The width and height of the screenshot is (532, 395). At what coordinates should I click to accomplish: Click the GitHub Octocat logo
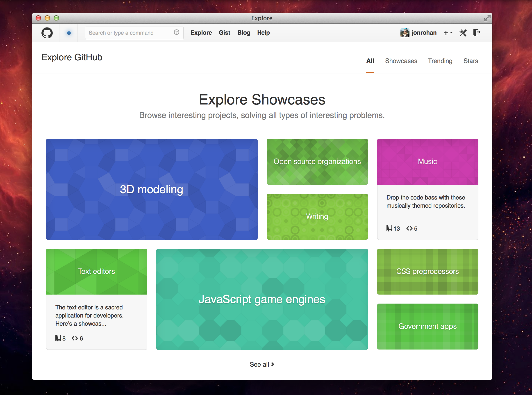click(x=47, y=33)
